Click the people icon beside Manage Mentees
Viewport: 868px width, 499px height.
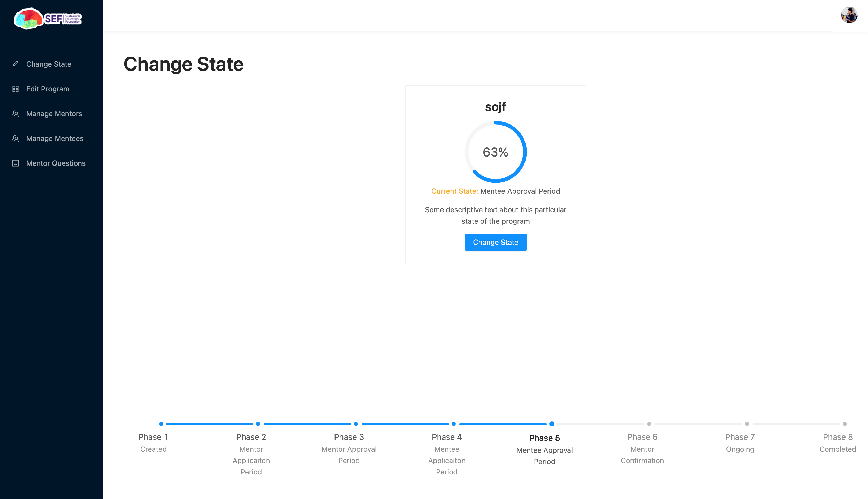16,138
